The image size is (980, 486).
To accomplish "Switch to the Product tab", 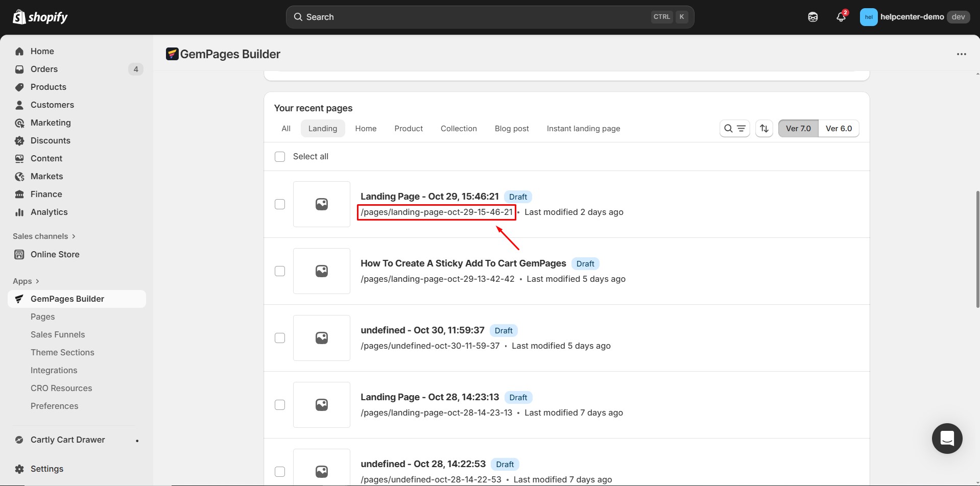I will [x=409, y=129].
